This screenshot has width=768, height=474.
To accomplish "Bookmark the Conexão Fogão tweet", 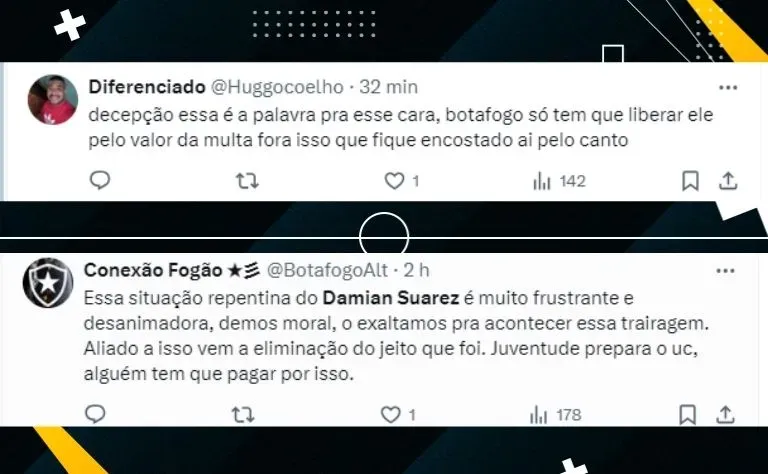I will [687, 414].
